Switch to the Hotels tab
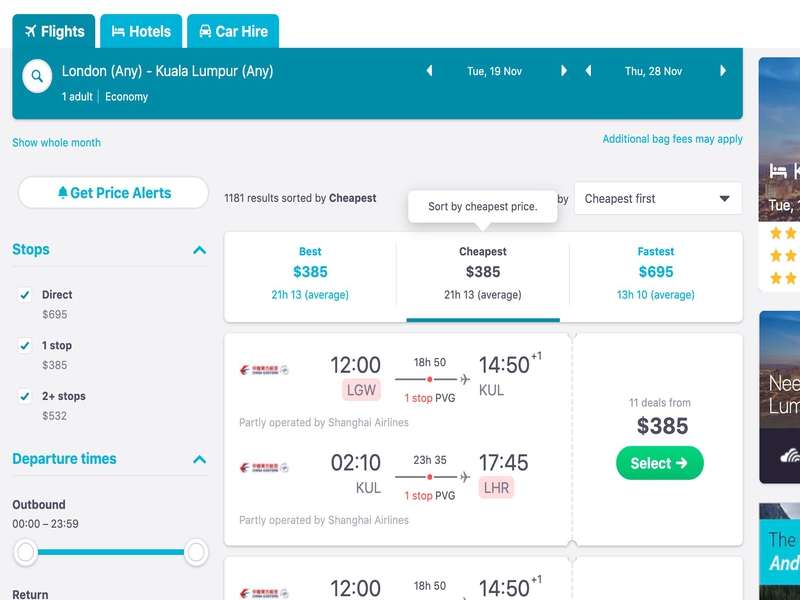Viewport: 800px width, 600px height. tap(141, 32)
